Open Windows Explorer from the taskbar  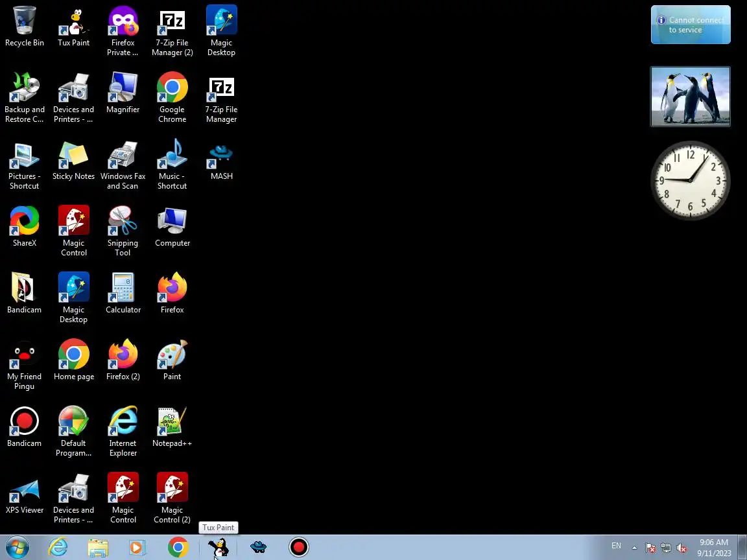[x=98, y=547]
